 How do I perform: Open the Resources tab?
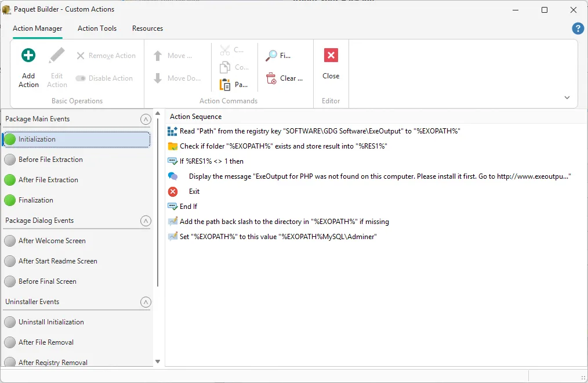tap(147, 28)
